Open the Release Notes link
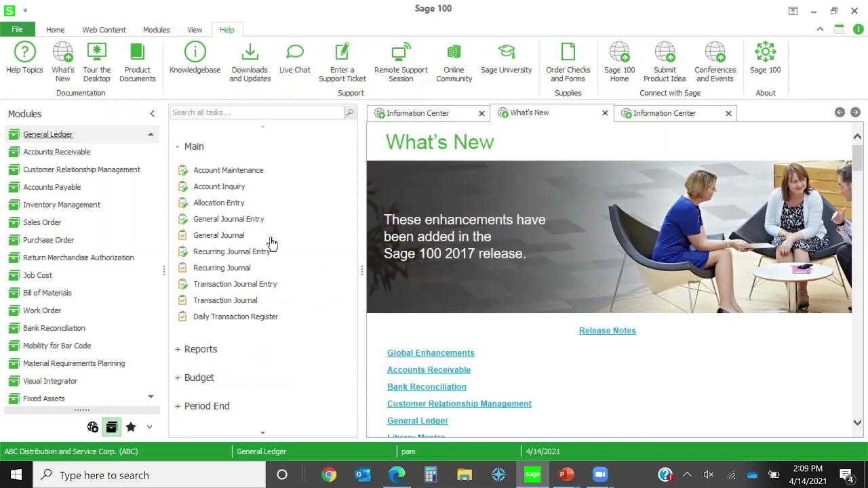 click(x=607, y=331)
